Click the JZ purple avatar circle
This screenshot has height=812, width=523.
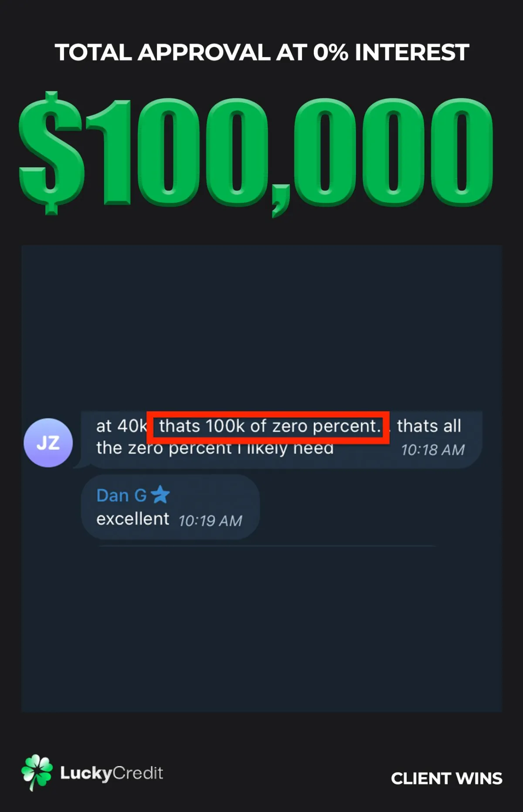coord(48,443)
